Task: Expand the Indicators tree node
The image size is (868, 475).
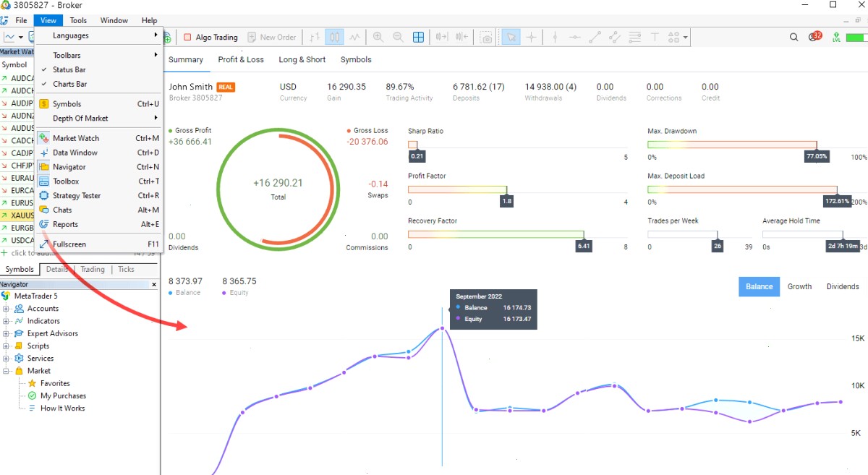Action: coord(6,321)
